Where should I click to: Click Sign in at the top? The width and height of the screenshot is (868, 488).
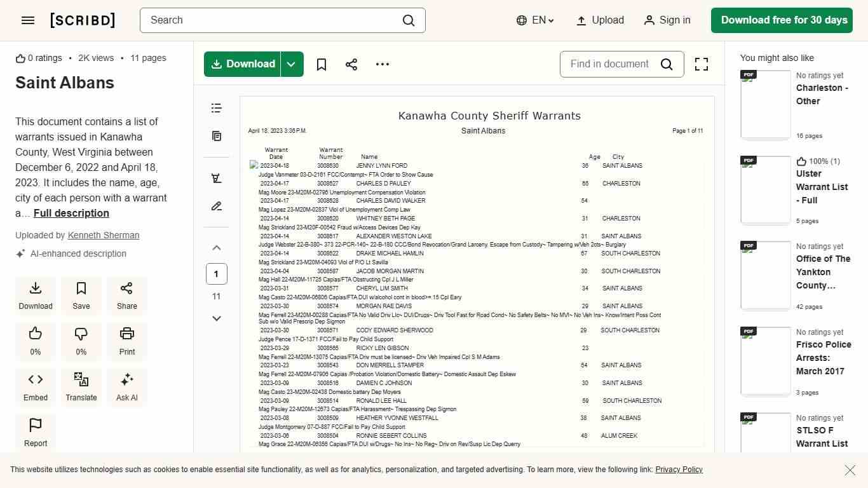[667, 20]
